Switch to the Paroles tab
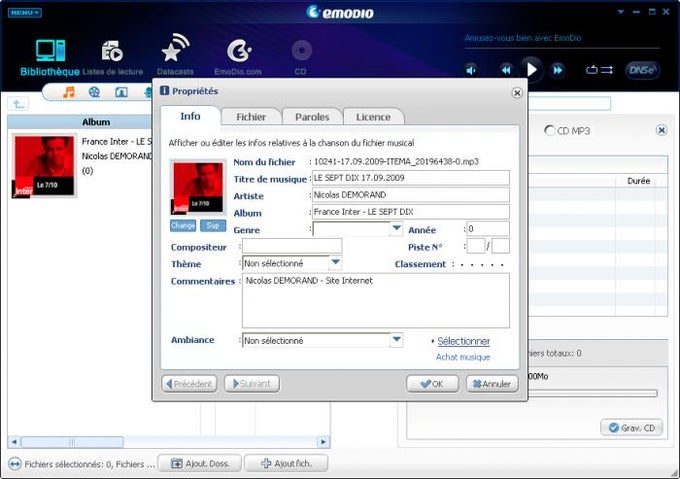 tap(312, 117)
